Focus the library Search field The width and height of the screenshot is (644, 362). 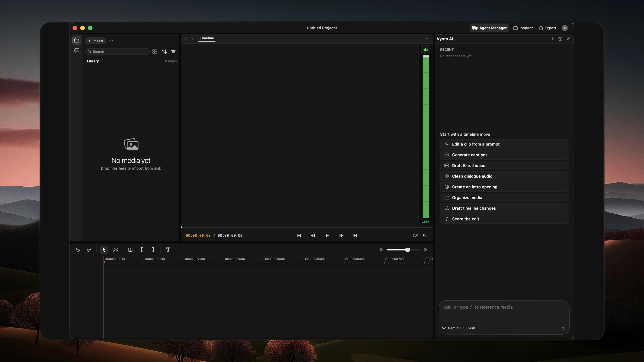pos(117,52)
